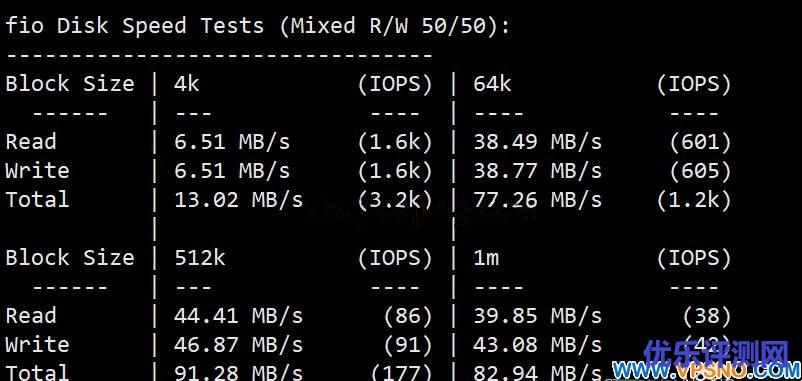Click the 512k total IOPS value (177)

(x=402, y=372)
